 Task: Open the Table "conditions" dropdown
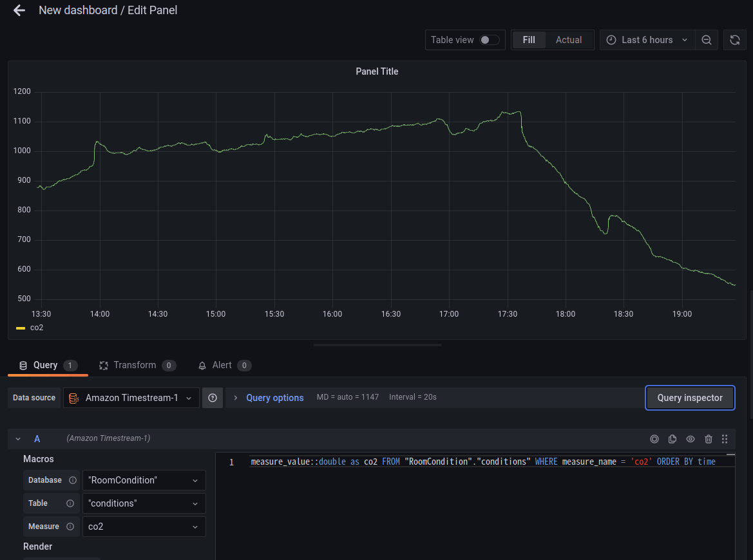144,503
